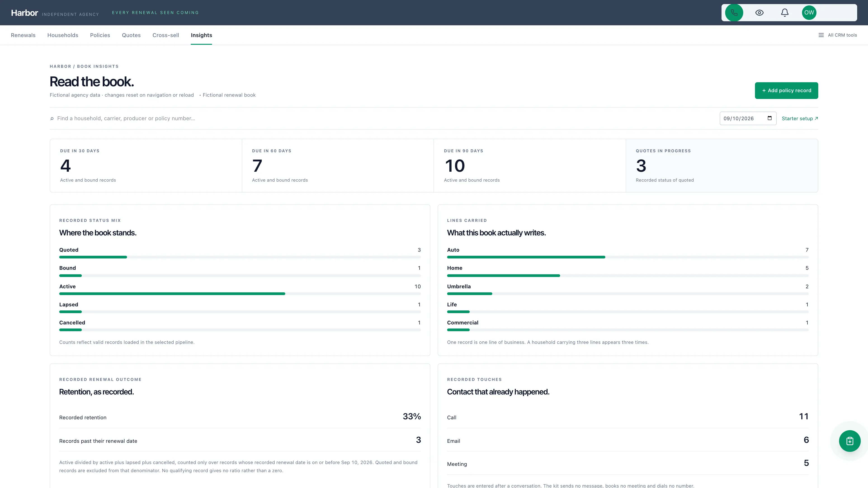868x488 pixels.
Task: Click the Add policy record button
Action: (x=786, y=91)
